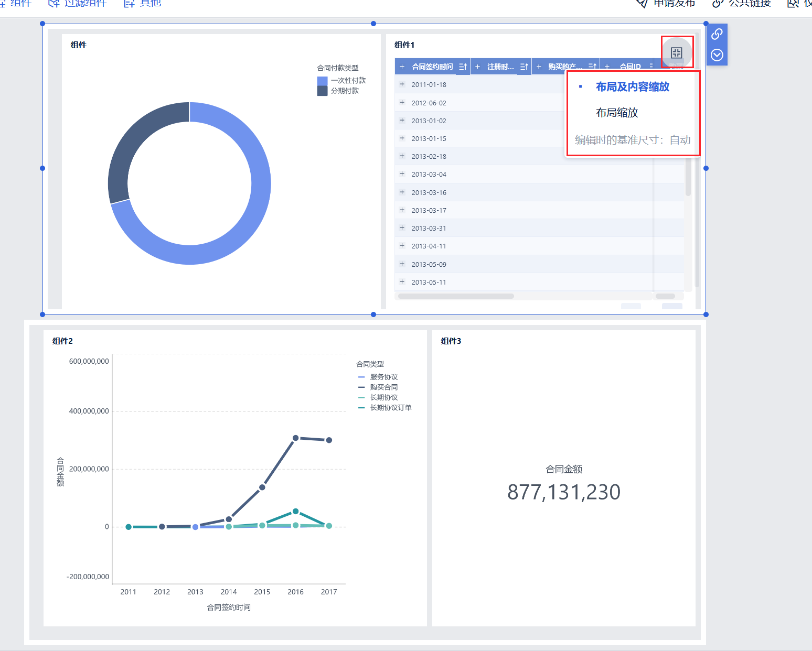812x651 pixels.
Task: Expand all under 注册时... column header
Action: tap(477, 67)
